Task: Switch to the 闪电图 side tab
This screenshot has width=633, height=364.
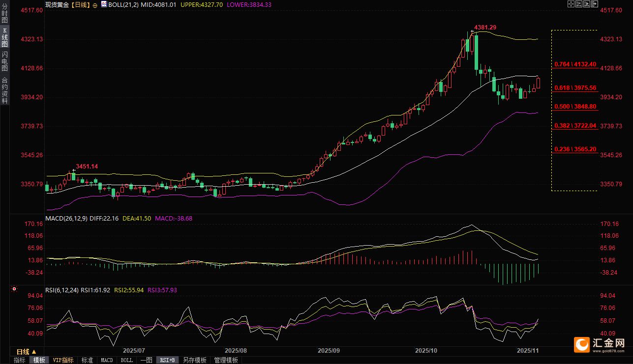Action: pos(4,61)
